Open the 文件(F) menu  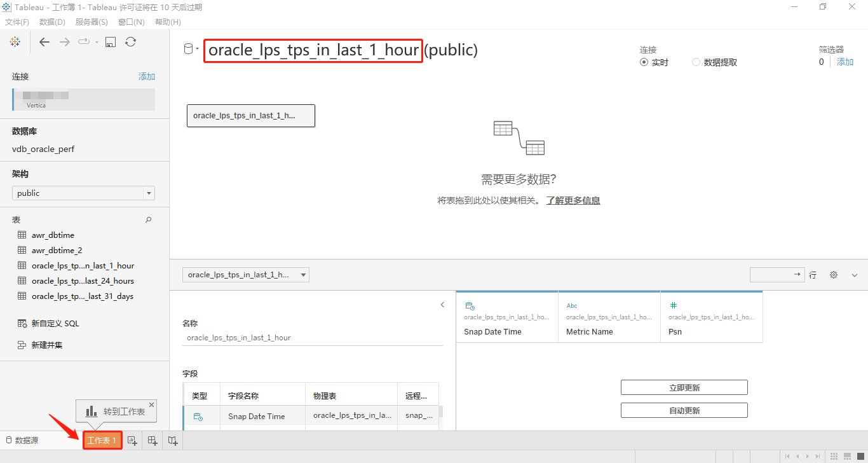[17, 22]
